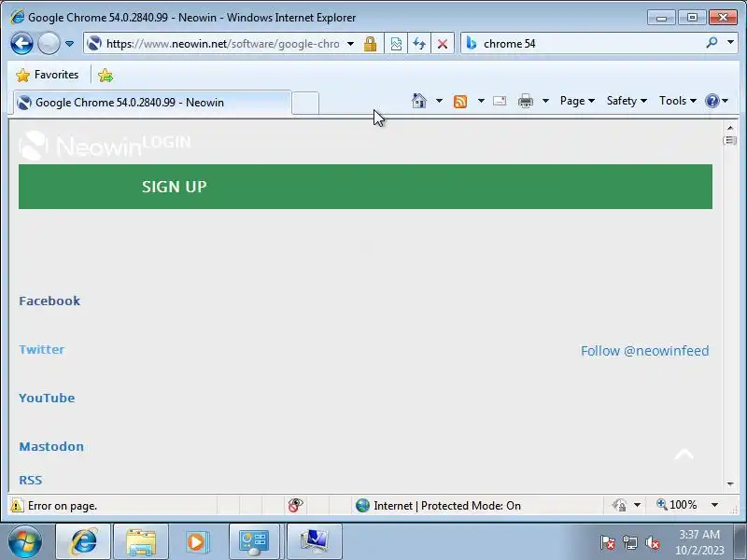Select the address bar URL field
The width and height of the screenshot is (747, 560).
click(222, 44)
